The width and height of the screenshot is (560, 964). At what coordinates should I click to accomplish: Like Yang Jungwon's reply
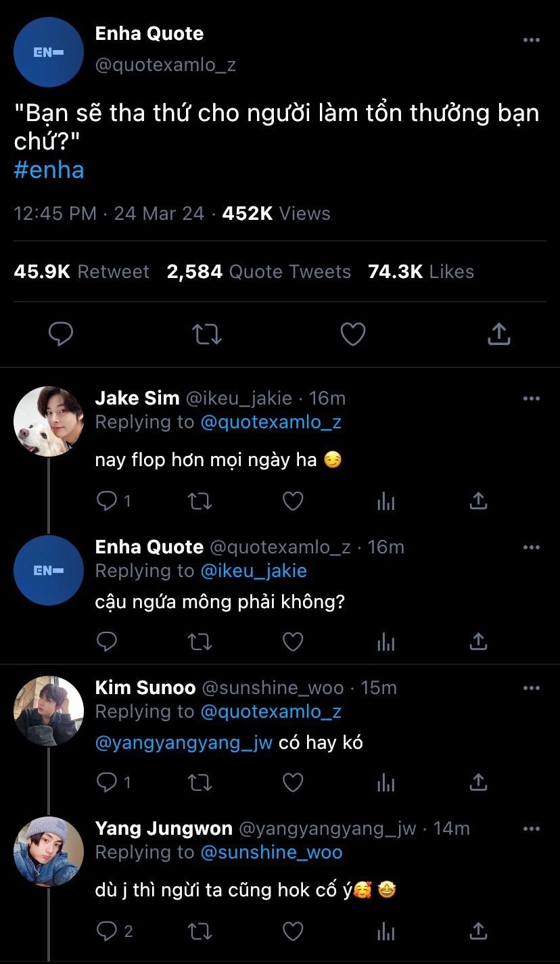[292, 932]
